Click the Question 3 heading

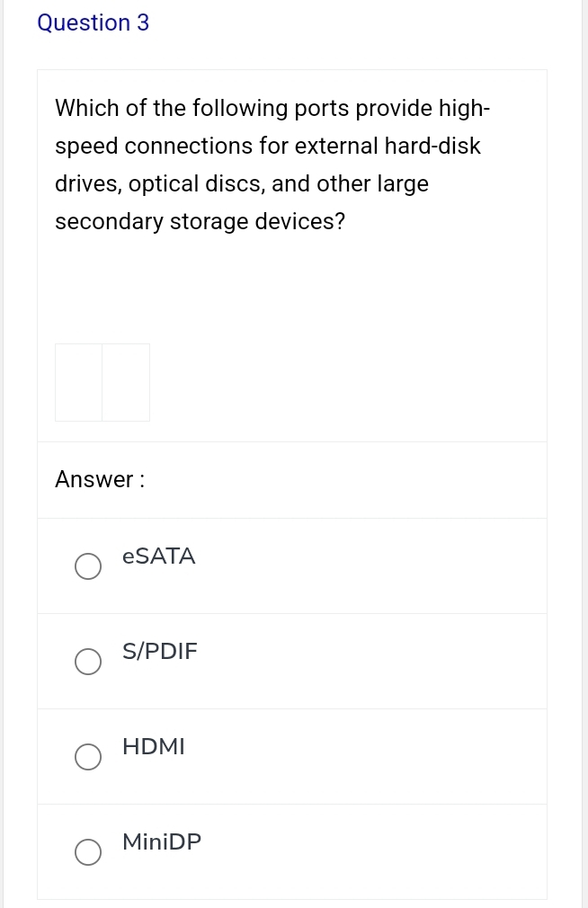[x=94, y=23]
